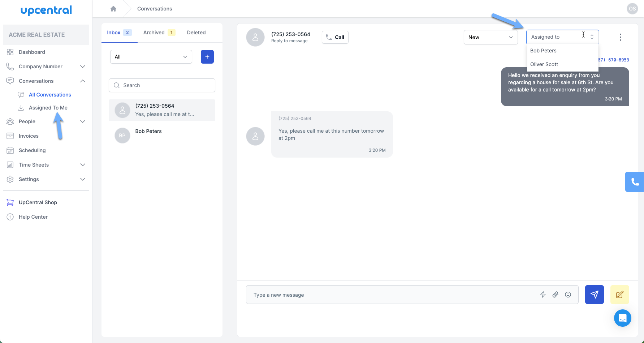Viewport: 644px width, 343px height.
Task: Open the live chat support bubble
Action: pos(622,318)
